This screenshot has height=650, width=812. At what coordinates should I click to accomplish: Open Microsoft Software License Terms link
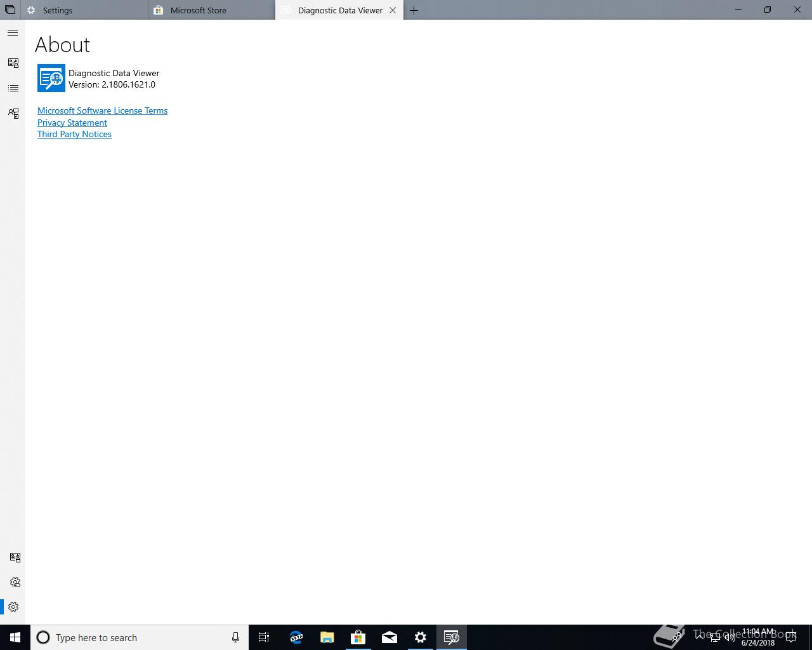[x=102, y=110]
